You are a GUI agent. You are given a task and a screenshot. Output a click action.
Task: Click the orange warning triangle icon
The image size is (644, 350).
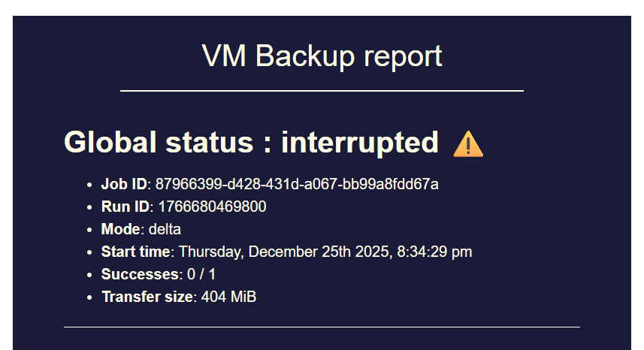tap(468, 143)
